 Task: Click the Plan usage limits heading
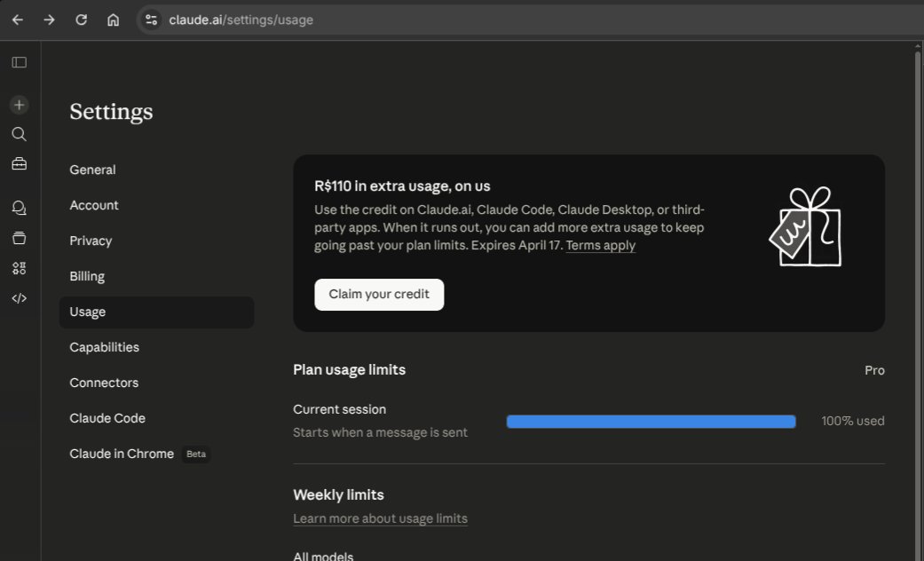point(350,369)
